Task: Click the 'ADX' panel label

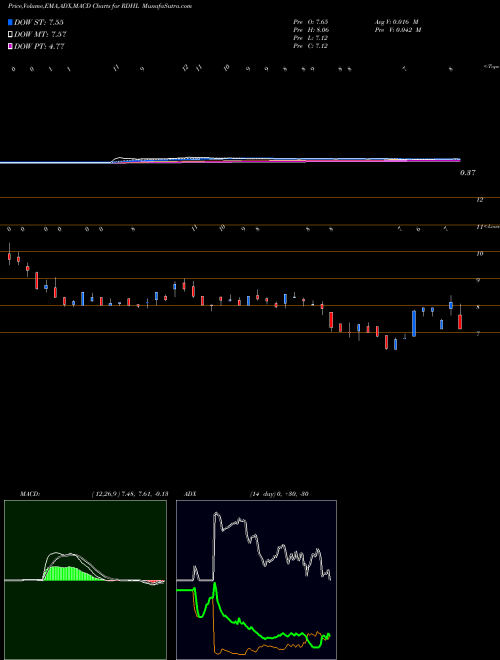Action: (190, 494)
